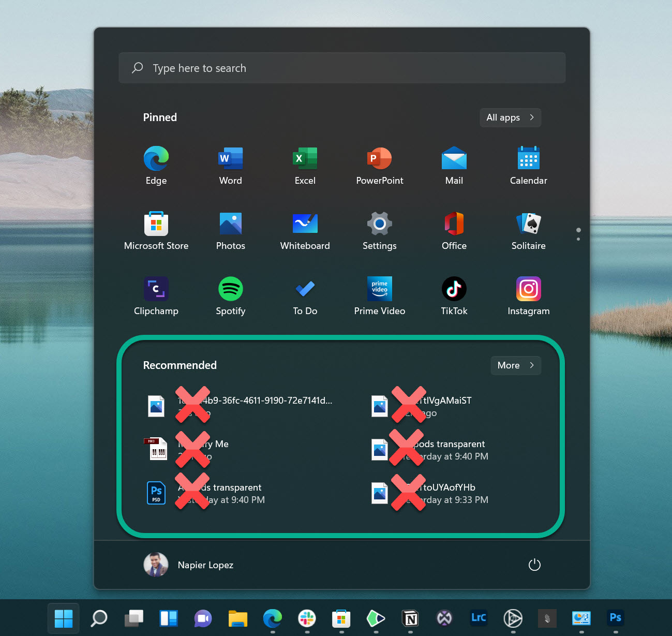The height and width of the screenshot is (636, 672).
Task: Open the Settings gear app
Action: 380,231
